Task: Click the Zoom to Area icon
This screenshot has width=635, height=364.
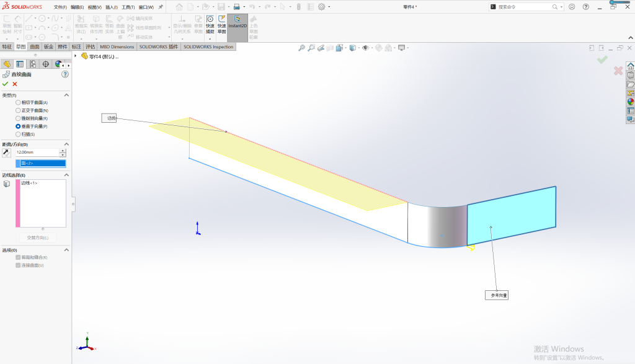Action: [x=311, y=48]
